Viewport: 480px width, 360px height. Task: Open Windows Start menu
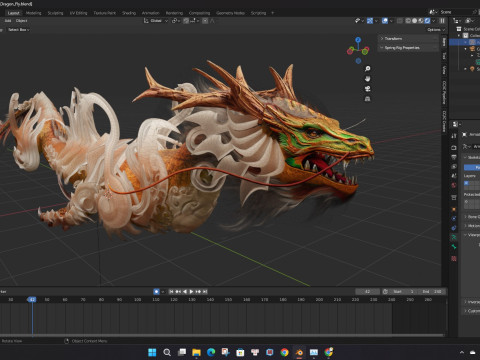click(152, 352)
